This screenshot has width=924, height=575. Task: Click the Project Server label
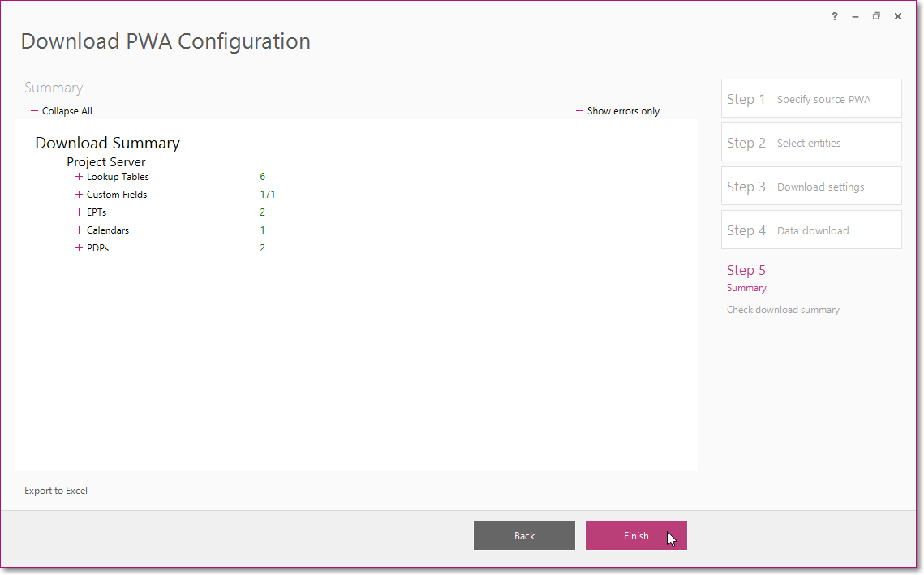point(106,162)
